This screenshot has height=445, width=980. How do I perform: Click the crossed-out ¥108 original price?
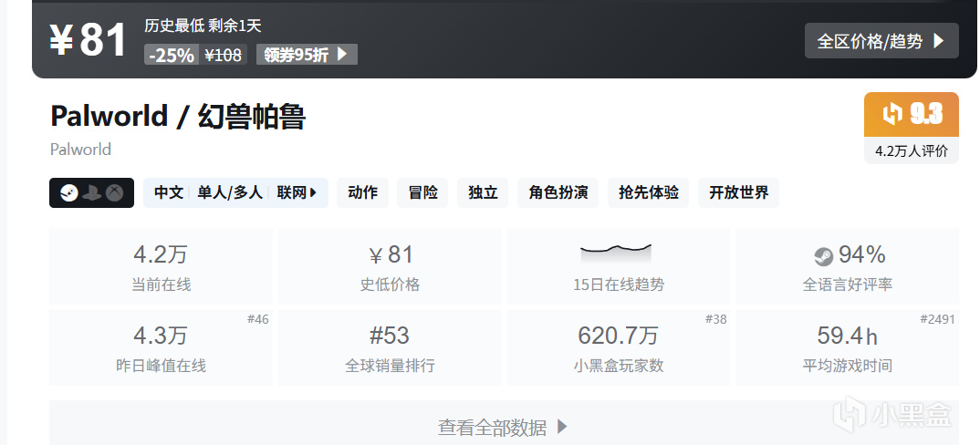(x=224, y=55)
